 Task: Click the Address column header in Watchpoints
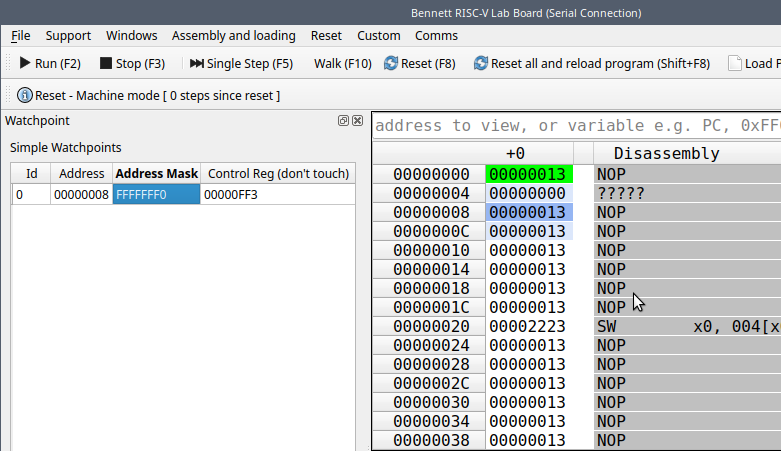[x=81, y=173]
